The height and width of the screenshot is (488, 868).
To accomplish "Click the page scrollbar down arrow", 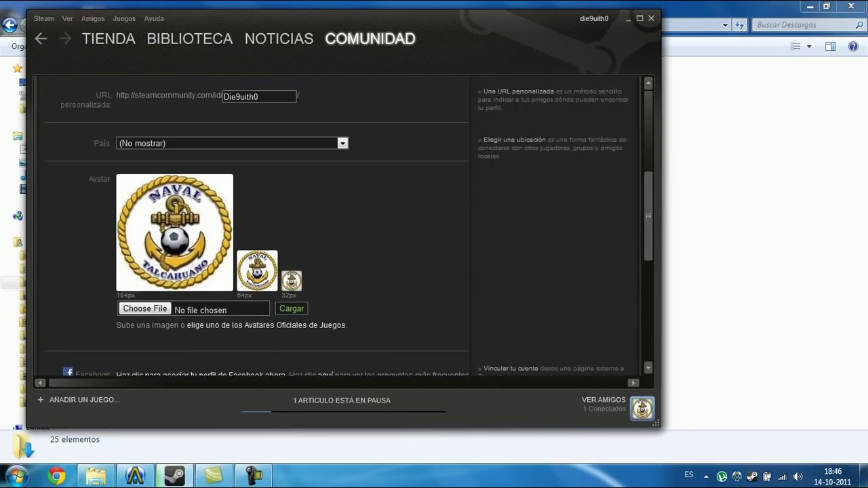I will [x=648, y=367].
